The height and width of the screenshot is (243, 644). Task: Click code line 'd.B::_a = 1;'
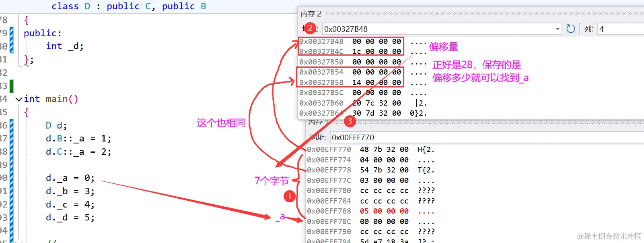78,139
